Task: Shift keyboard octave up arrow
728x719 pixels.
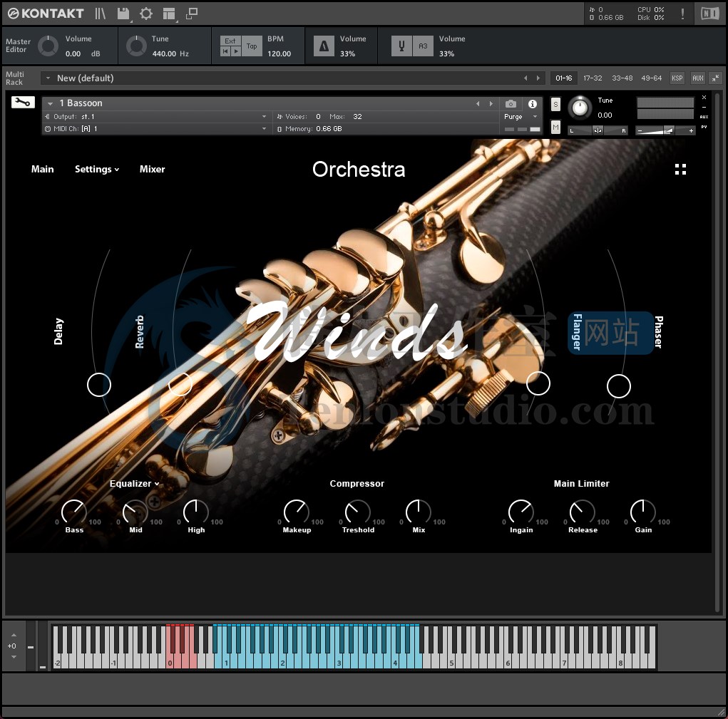Action: point(14,635)
